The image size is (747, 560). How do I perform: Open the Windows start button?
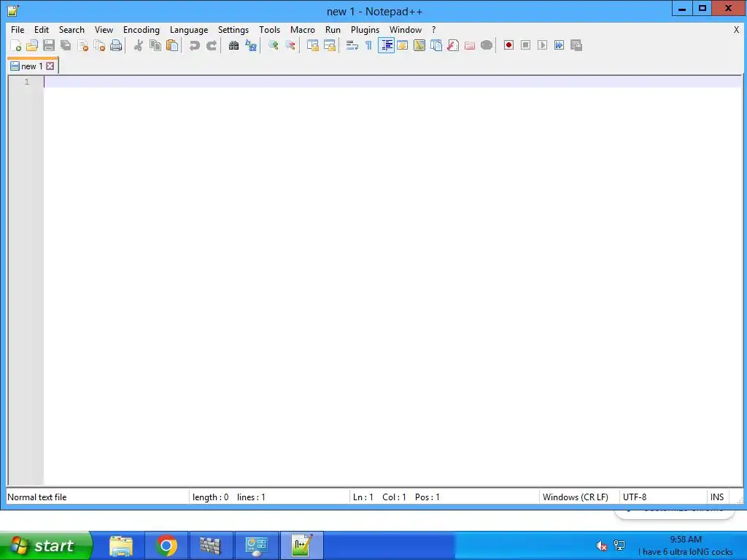coord(46,545)
